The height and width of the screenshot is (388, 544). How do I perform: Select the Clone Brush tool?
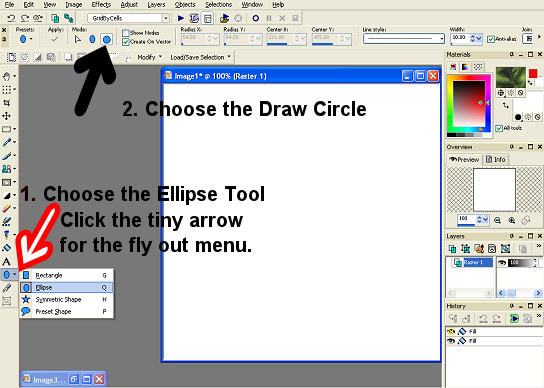tap(6, 169)
